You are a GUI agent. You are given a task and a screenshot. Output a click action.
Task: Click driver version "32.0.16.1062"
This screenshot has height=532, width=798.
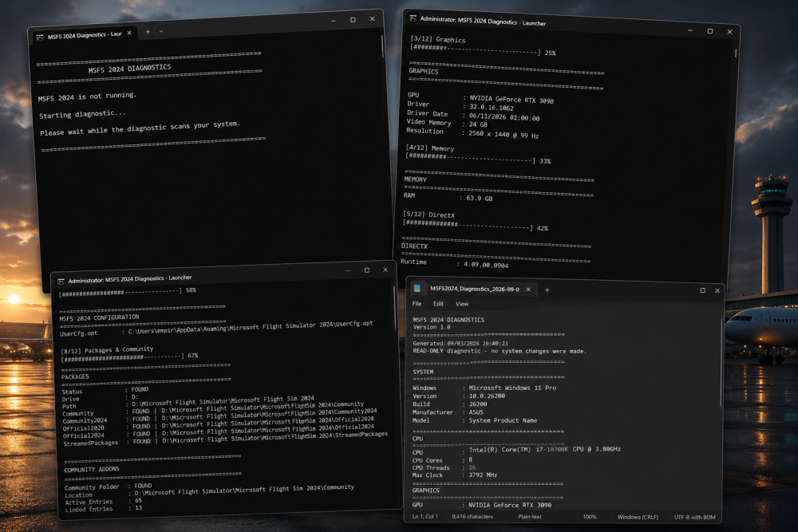tap(492, 108)
